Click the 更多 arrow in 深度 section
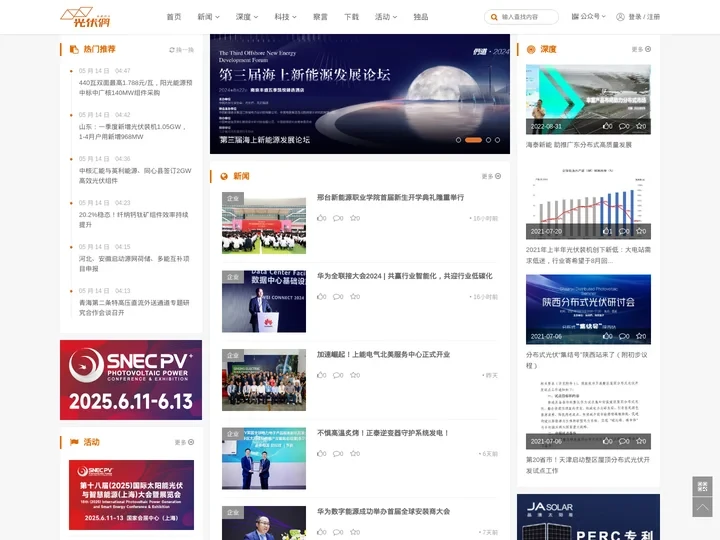 (x=648, y=49)
